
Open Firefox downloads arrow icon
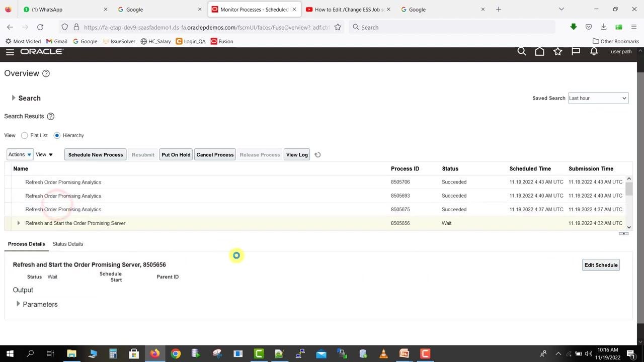tap(603, 27)
